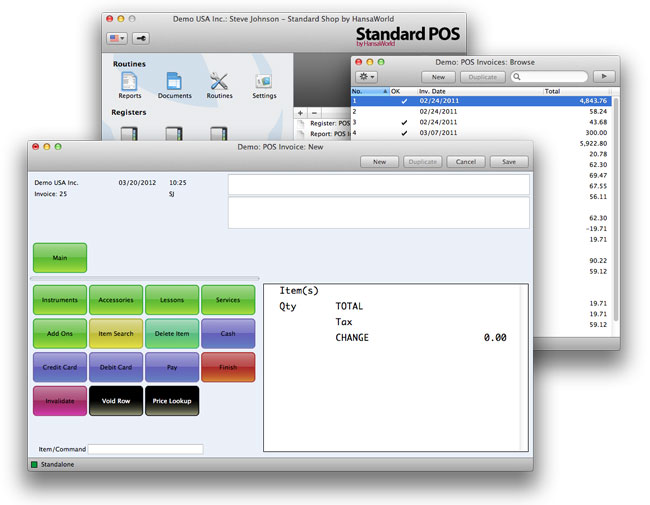
Task: Click receipt panel scrollbar in invoice
Action: [x=524, y=368]
